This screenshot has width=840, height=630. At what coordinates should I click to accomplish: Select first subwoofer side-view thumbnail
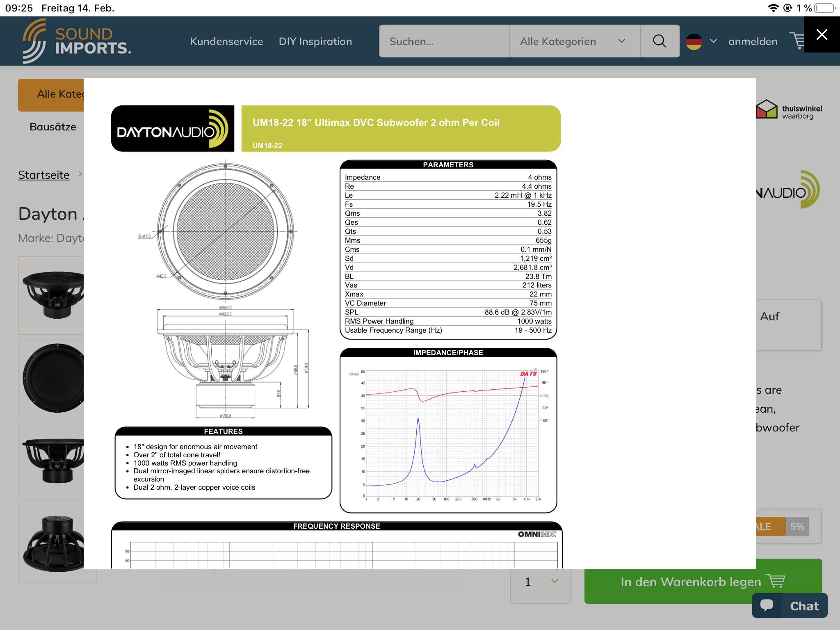(51, 295)
